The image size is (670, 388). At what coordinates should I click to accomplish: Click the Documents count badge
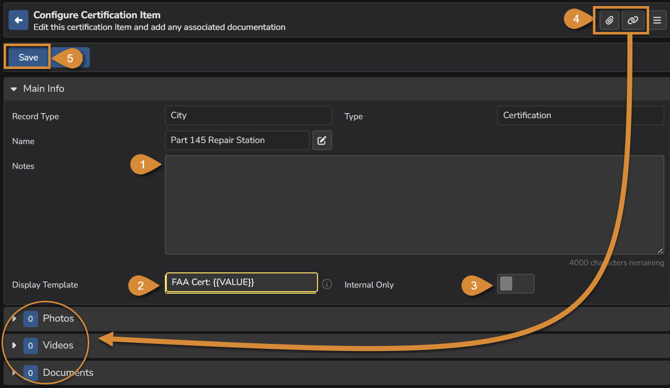pyautogui.click(x=30, y=373)
